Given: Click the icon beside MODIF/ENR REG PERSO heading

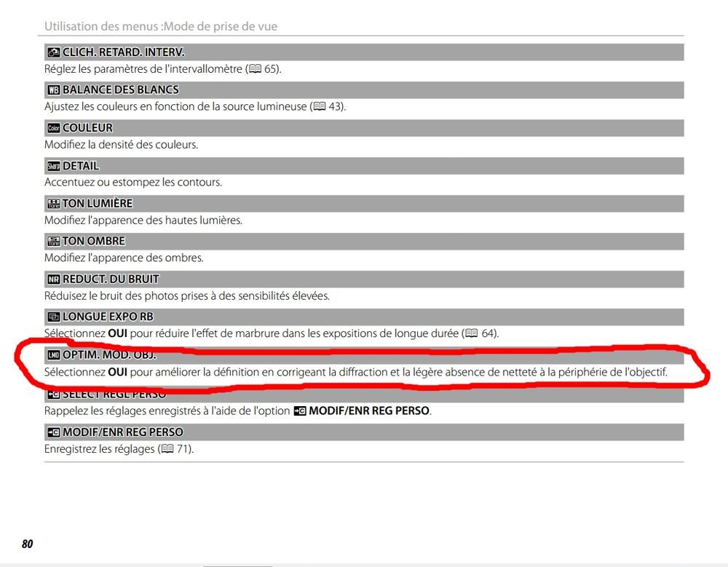Looking at the screenshot, I should pos(53,432).
